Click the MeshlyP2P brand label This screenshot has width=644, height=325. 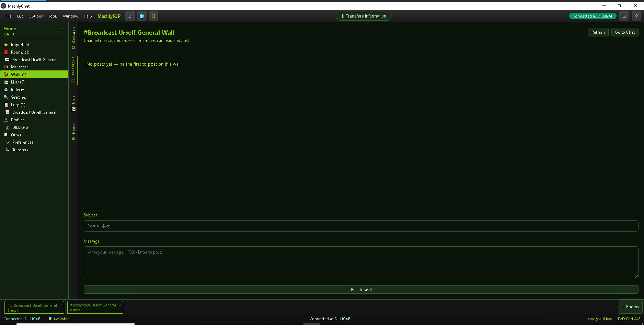coord(109,16)
